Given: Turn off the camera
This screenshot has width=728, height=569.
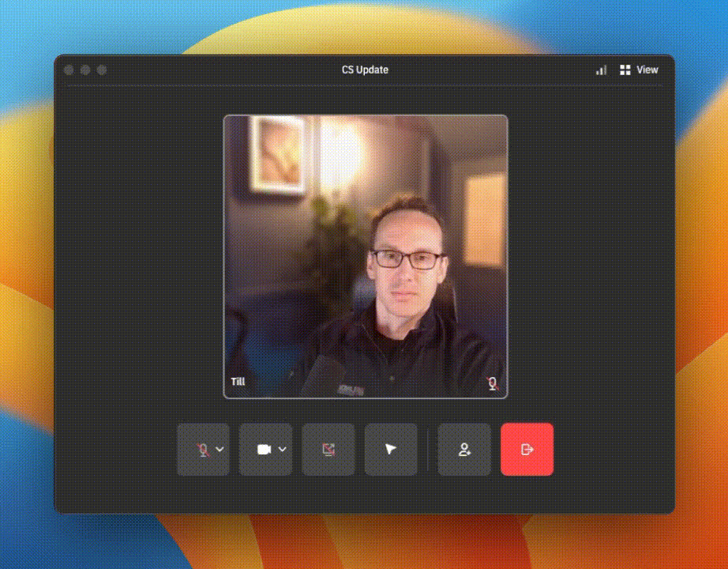Looking at the screenshot, I should click(265, 450).
